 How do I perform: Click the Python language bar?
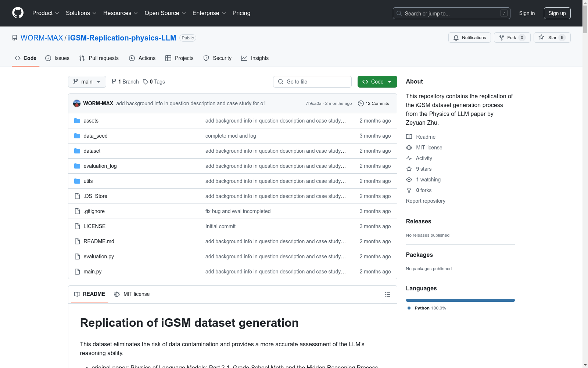coord(460,300)
